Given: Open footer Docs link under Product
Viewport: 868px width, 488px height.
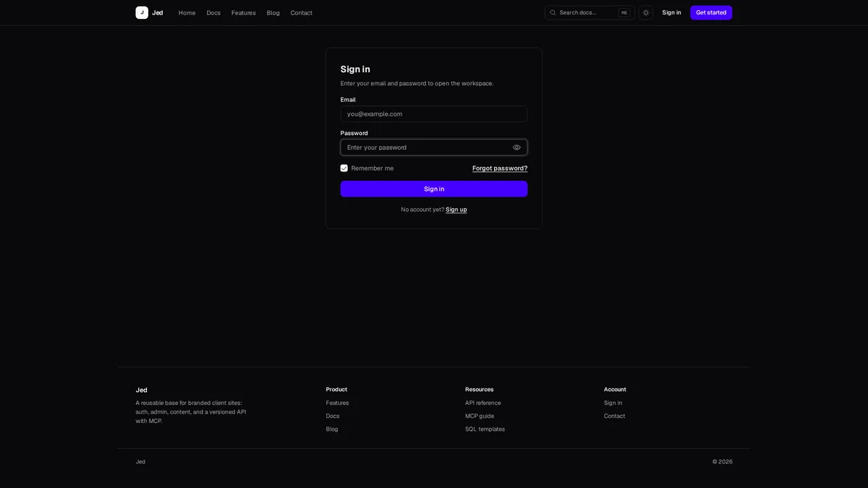Looking at the screenshot, I should [333, 416].
